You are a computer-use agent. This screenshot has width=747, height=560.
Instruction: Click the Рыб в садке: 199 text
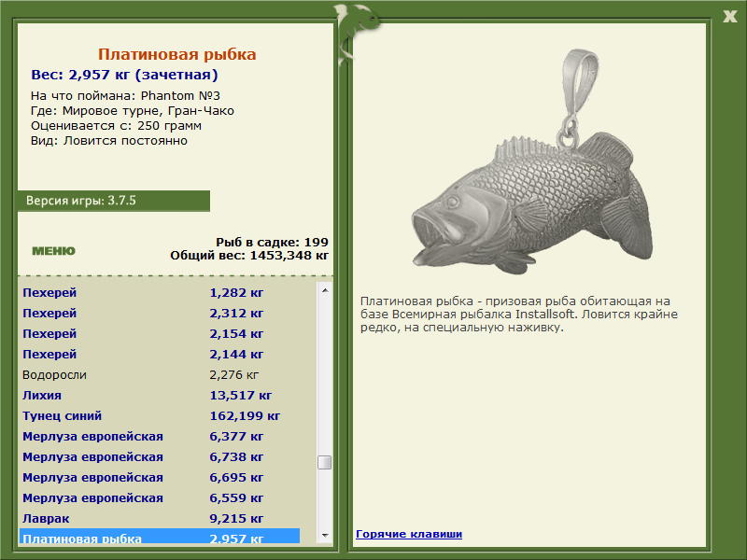[272, 242]
